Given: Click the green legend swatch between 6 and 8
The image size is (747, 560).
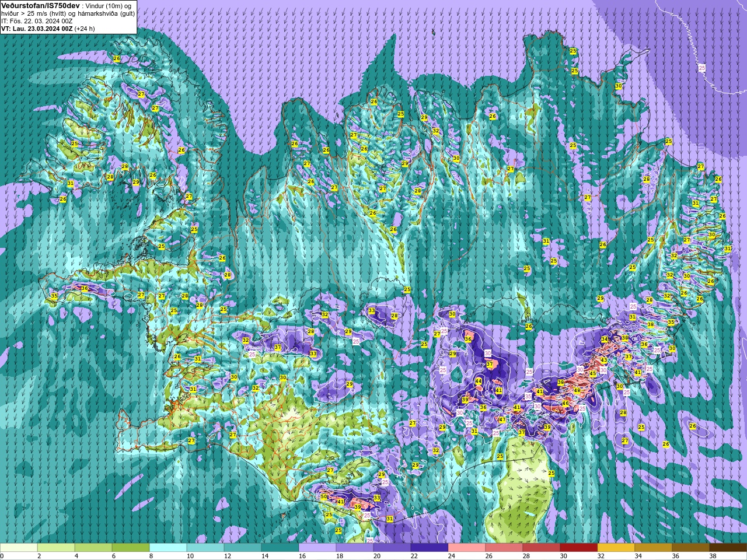Looking at the screenshot, I should (x=131, y=548).
